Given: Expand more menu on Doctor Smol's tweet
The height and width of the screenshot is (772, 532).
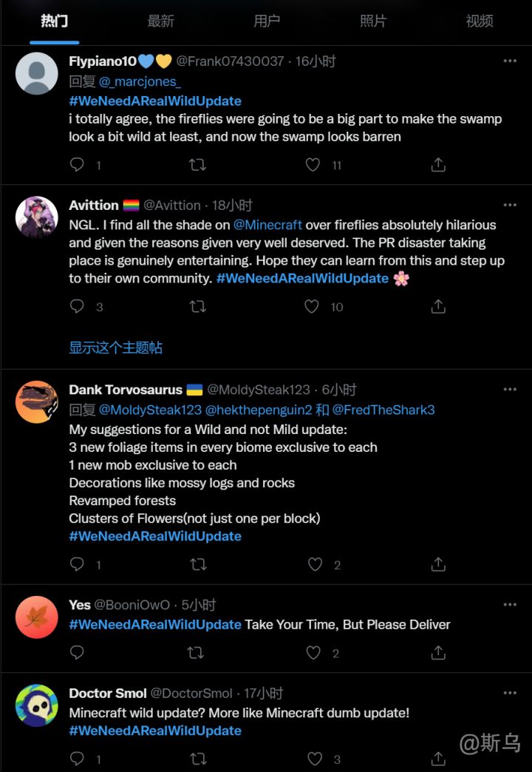Looking at the screenshot, I should 510,694.
